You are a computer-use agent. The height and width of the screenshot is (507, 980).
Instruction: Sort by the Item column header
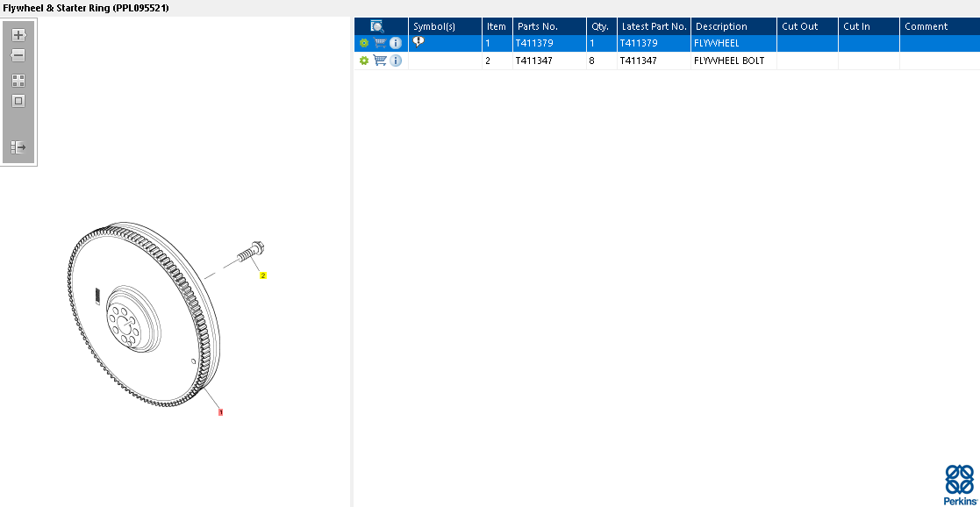(497, 26)
